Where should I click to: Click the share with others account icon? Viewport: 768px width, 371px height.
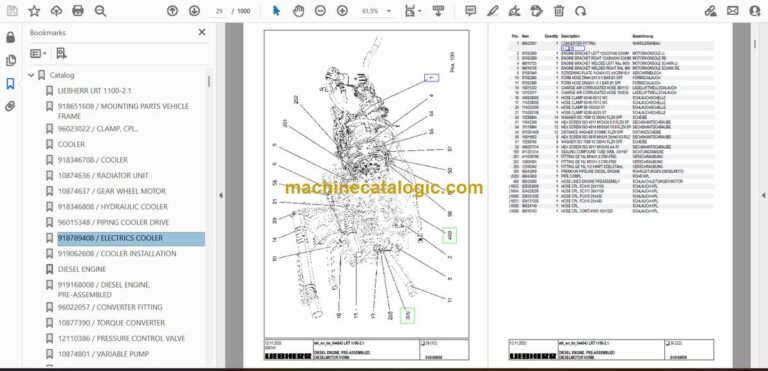point(755,11)
